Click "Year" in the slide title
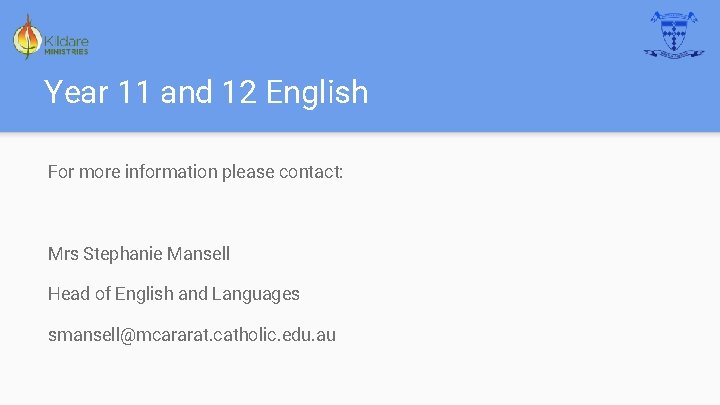 tap(77, 92)
